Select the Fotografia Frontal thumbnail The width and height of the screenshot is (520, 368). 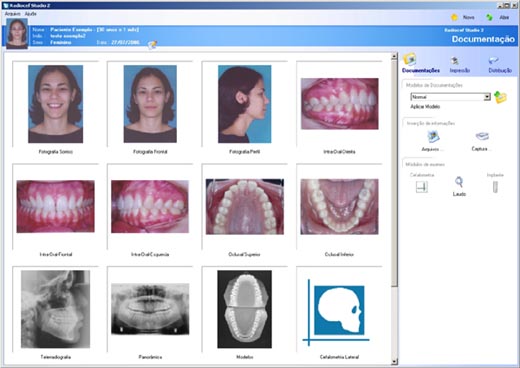pyautogui.click(x=150, y=104)
